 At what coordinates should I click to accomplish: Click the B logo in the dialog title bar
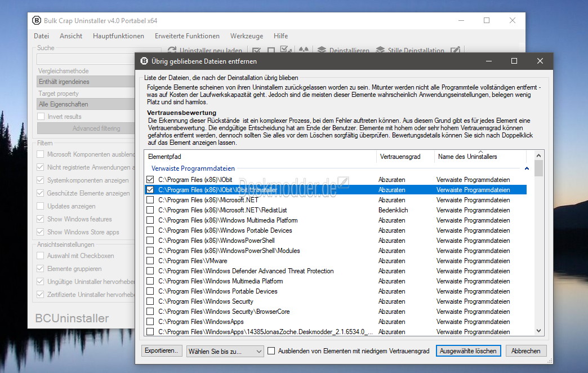[x=144, y=61]
